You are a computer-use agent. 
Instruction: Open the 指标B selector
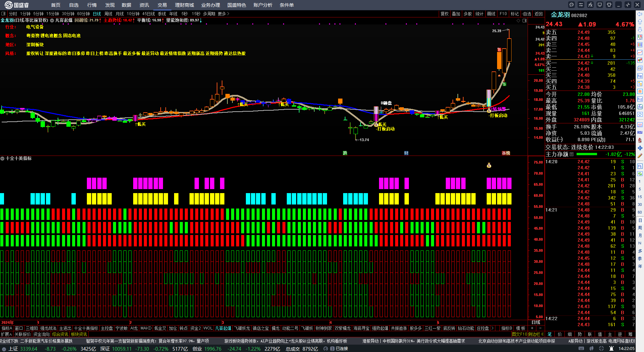[507, 328]
